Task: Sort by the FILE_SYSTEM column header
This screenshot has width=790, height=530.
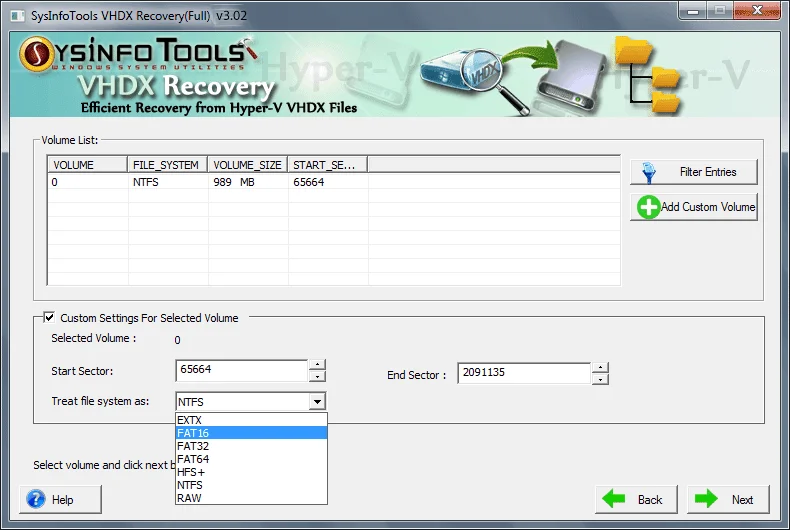Action: [x=167, y=165]
